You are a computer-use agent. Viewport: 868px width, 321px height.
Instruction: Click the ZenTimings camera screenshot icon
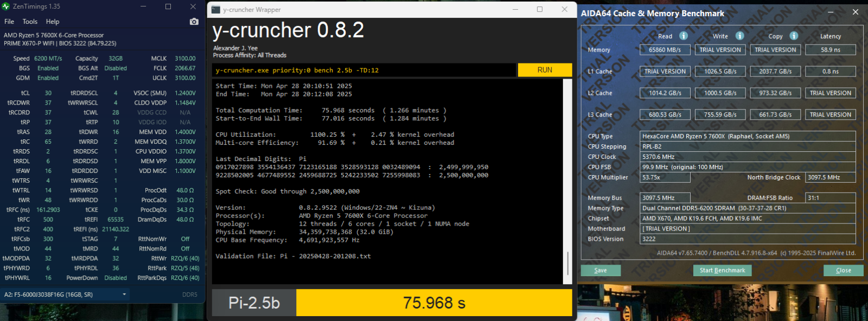[194, 22]
